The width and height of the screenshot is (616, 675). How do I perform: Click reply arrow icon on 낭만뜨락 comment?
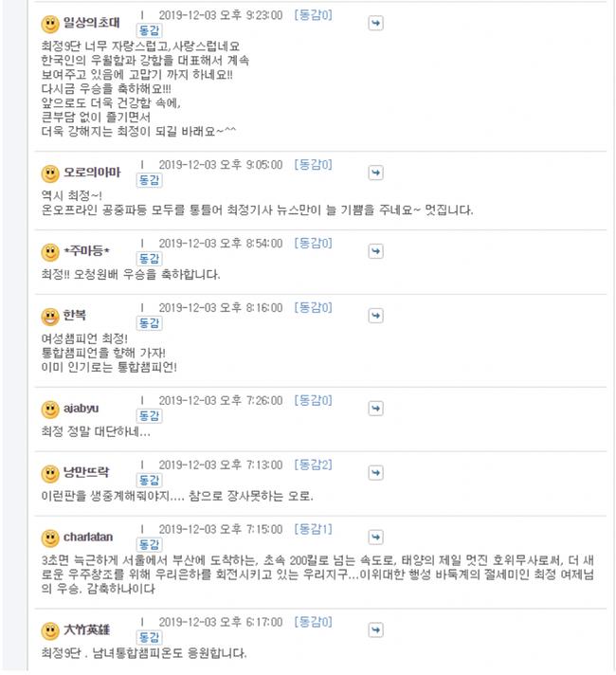(x=375, y=473)
